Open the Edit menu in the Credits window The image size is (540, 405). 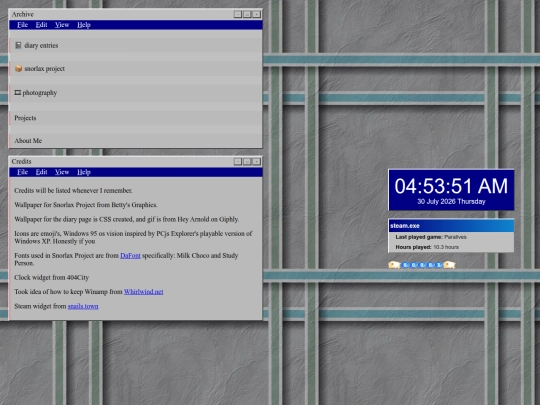[41, 172]
